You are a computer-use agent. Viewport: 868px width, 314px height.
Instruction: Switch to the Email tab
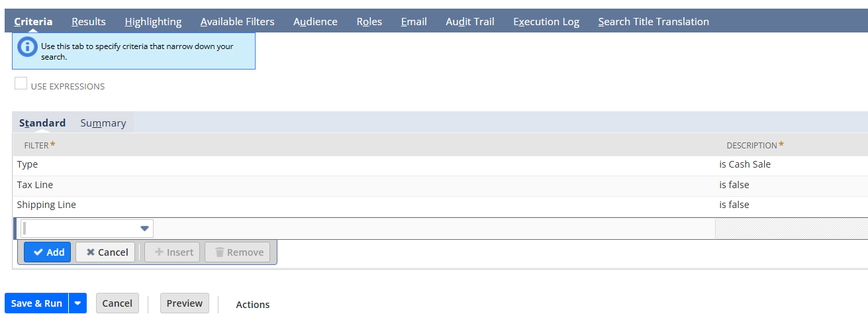pyautogui.click(x=414, y=22)
